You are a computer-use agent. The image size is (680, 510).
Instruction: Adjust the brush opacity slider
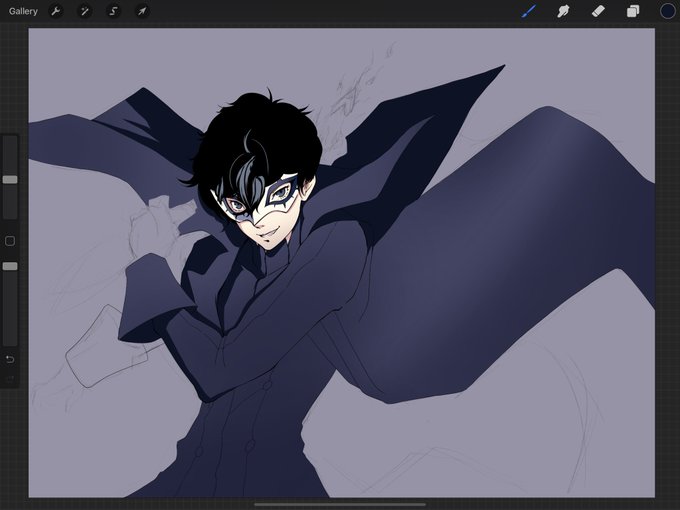click(x=10, y=266)
